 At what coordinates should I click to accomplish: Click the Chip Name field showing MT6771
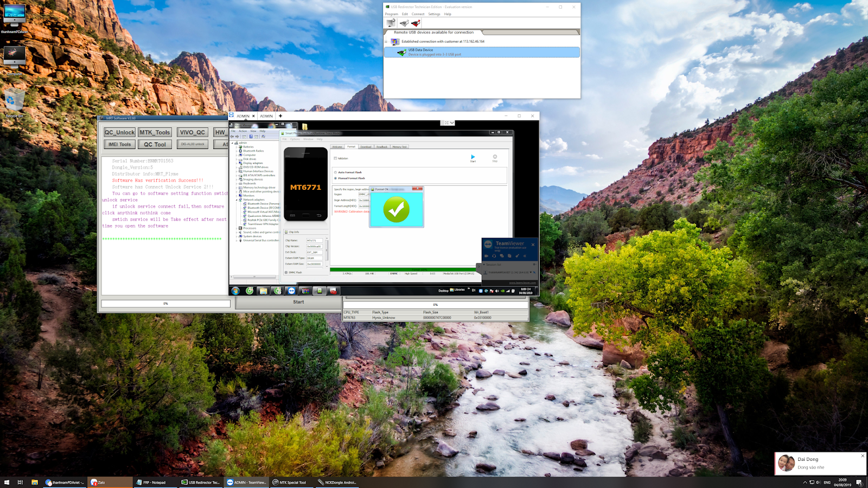click(x=315, y=241)
